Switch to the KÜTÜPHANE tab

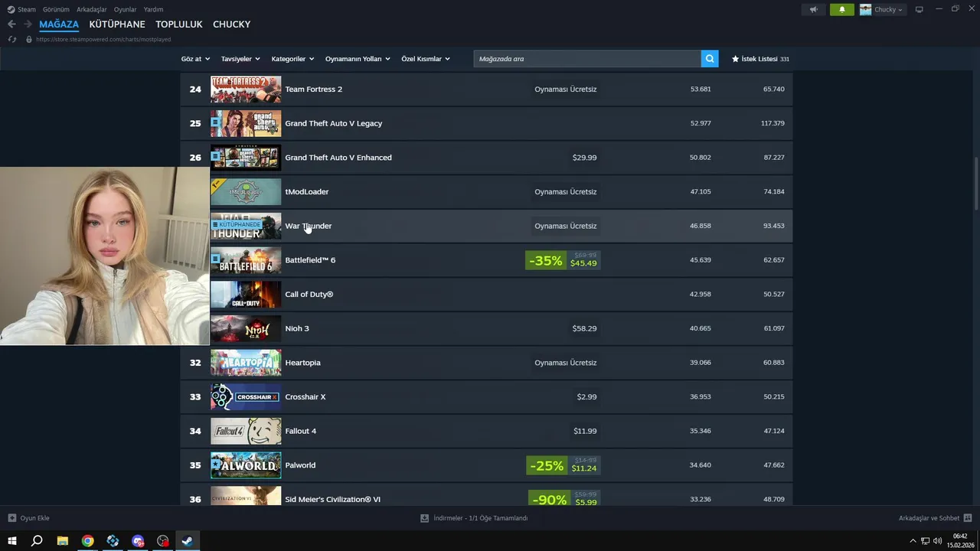pos(117,24)
